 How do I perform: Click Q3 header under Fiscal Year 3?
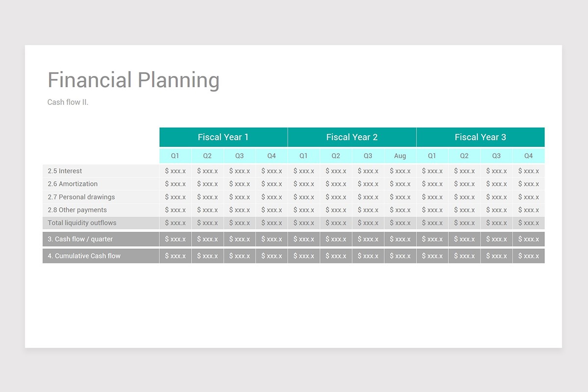pos(496,156)
